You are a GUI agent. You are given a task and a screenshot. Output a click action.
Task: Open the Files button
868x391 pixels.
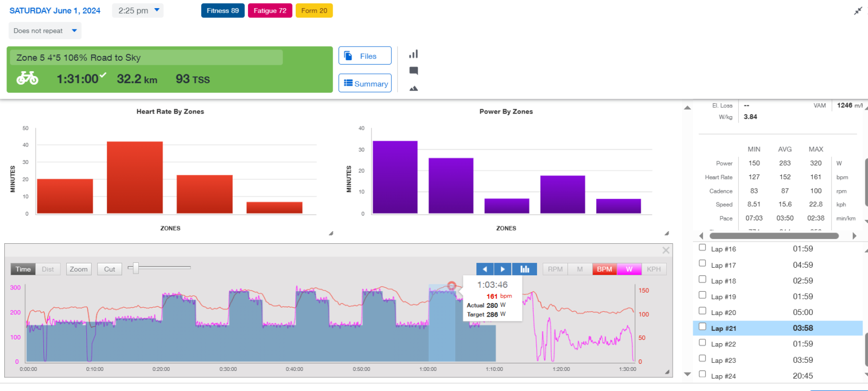[365, 56]
